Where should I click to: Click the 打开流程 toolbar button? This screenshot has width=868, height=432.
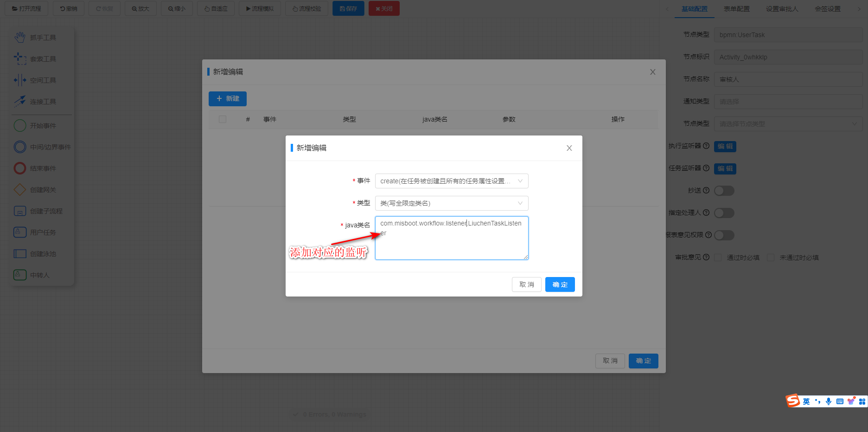(x=26, y=9)
